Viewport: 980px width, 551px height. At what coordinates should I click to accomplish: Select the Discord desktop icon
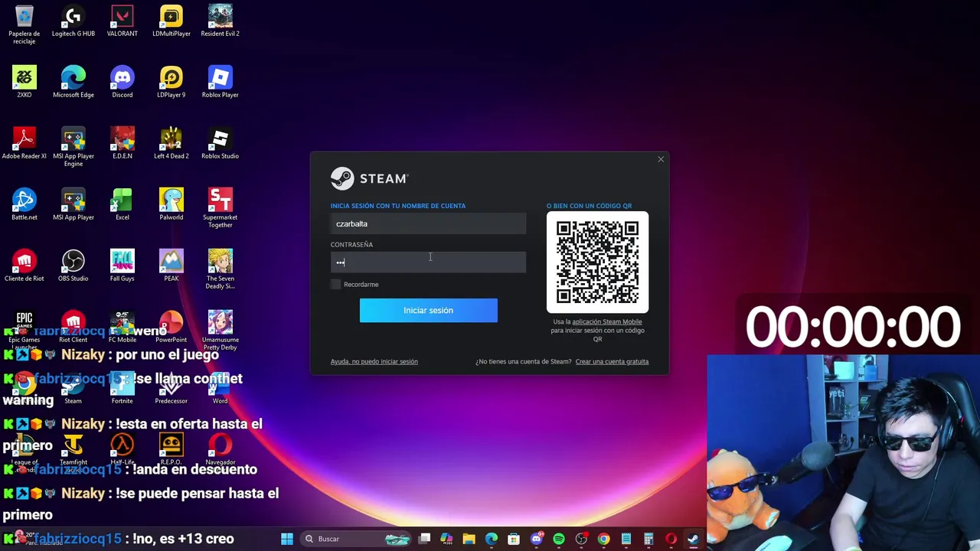tap(122, 82)
